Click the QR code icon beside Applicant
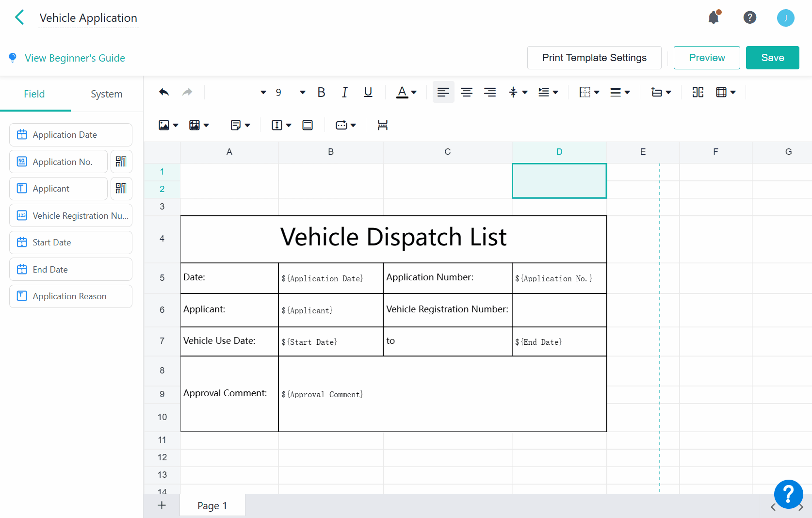 click(121, 189)
